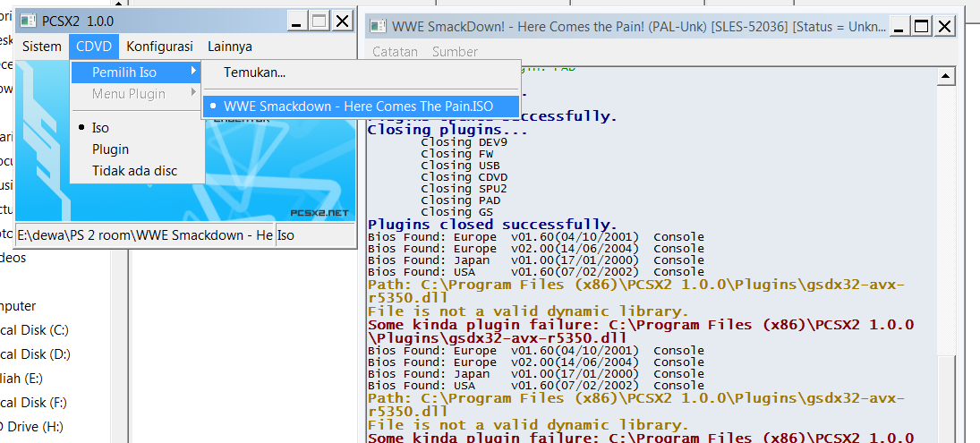Minimize the WWE SmackDown console window
This screenshot has height=443, width=980.
(x=899, y=26)
